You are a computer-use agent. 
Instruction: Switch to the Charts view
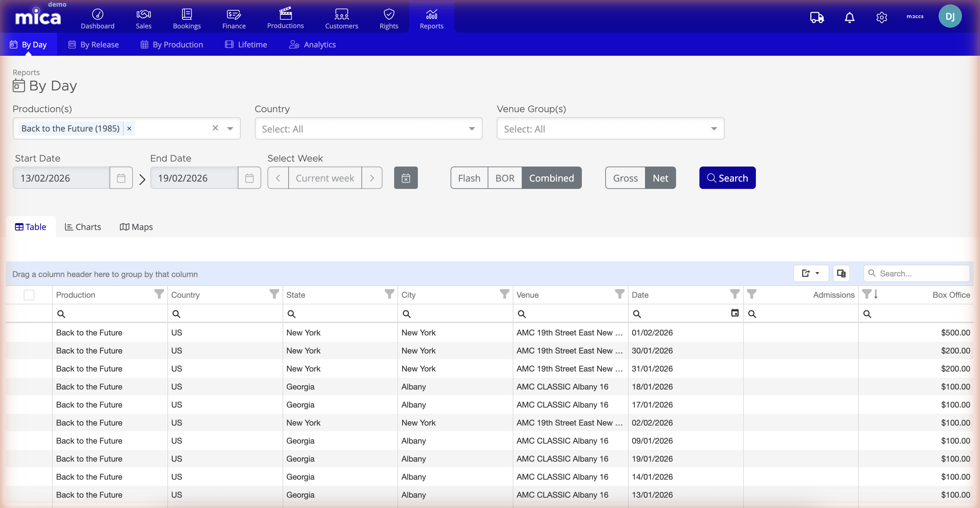(x=83, y=227)
